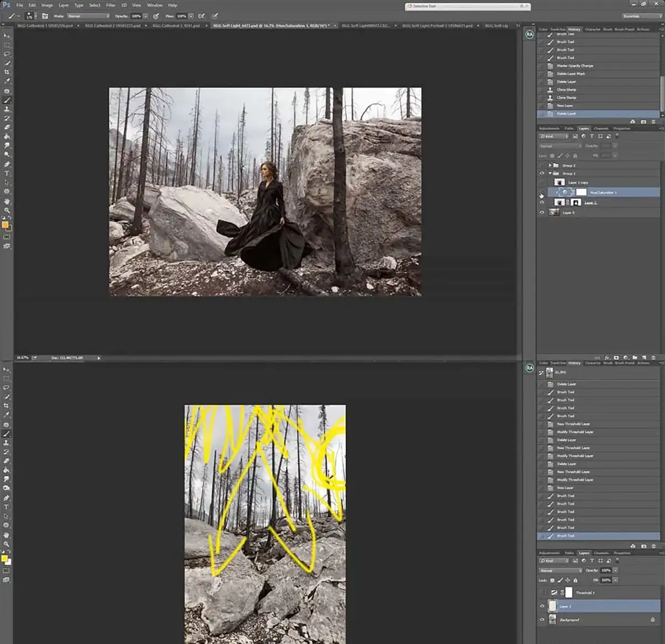Select the Rectangular Marquee tool in the lower window
665x644 pixels.
pos(7,379)
